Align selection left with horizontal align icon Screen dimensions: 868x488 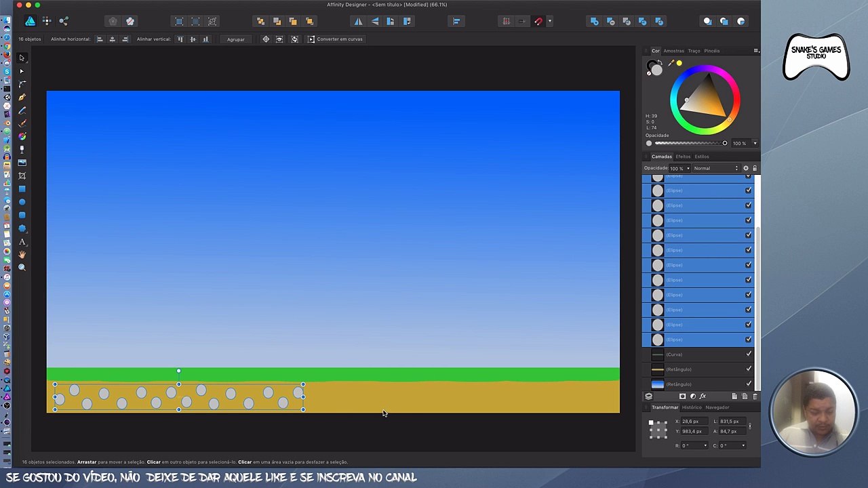(100, 39)
